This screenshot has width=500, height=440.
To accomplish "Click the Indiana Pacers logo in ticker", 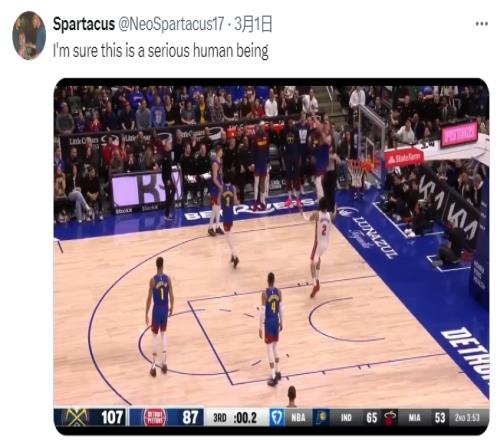I will [322, 417].
